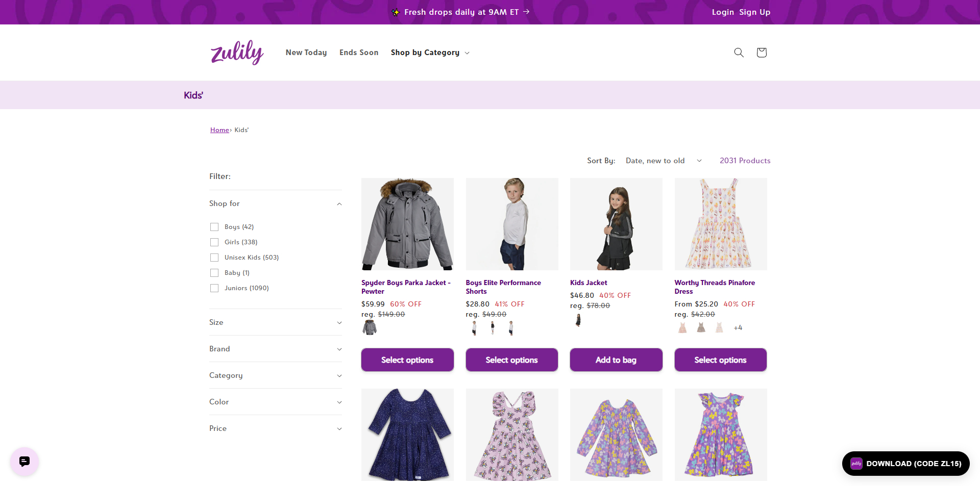The width and height of the screenshot is (980, 486).
Task: Check the Baby (1) filter
Action: [x=214, y=273]
